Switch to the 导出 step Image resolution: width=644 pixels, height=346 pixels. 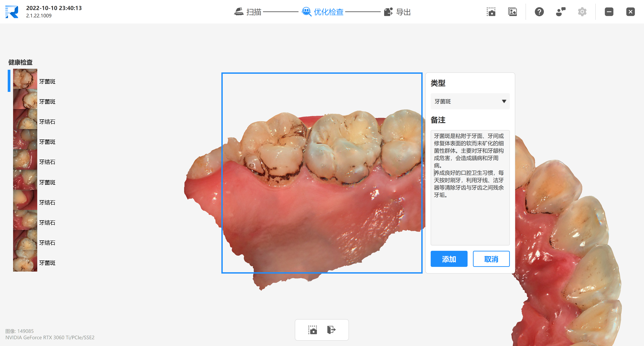[x=403, y=12]
